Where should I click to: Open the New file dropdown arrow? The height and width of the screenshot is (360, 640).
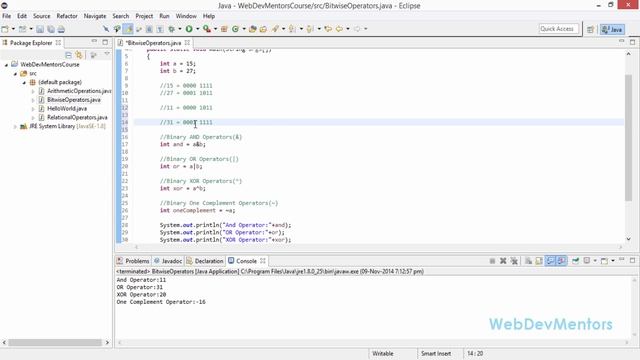point(13,29)
